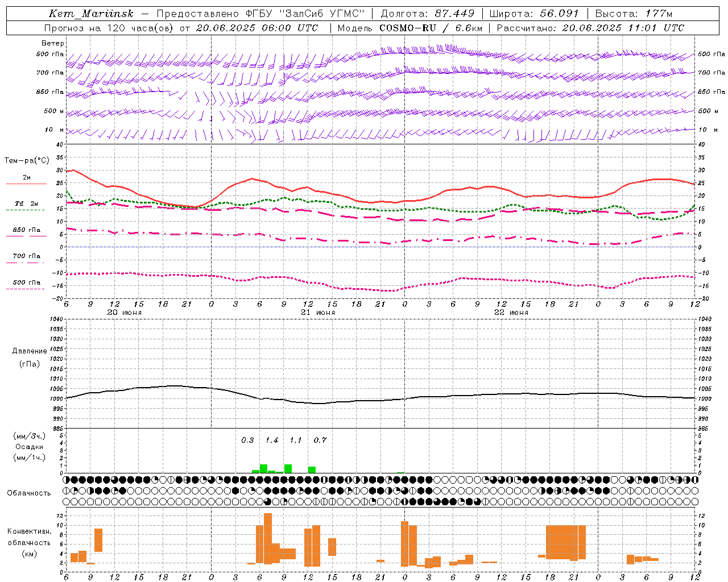The image size is (728, 582).
Task: Click the "Td 2м" dew point legend
Action: [26, 203]
